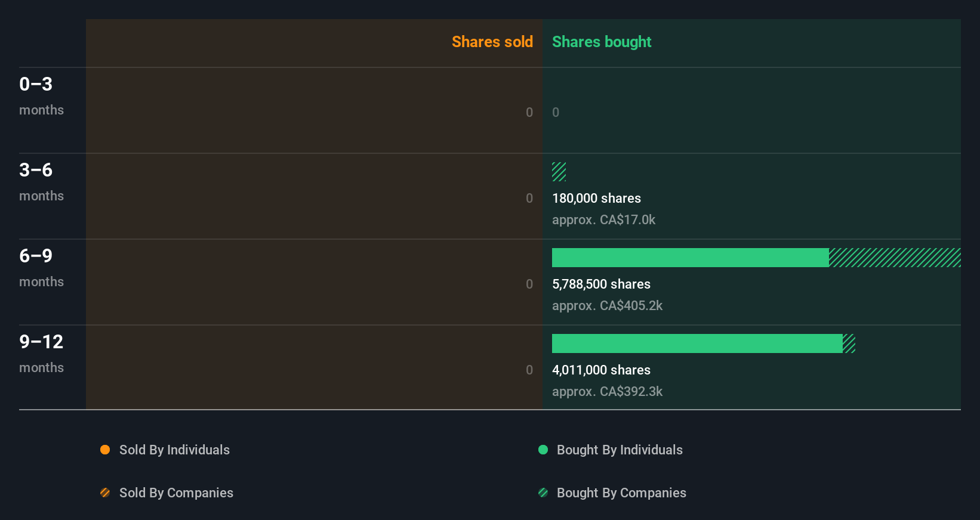Click the Shares bought column header

[x=602, y=42]
